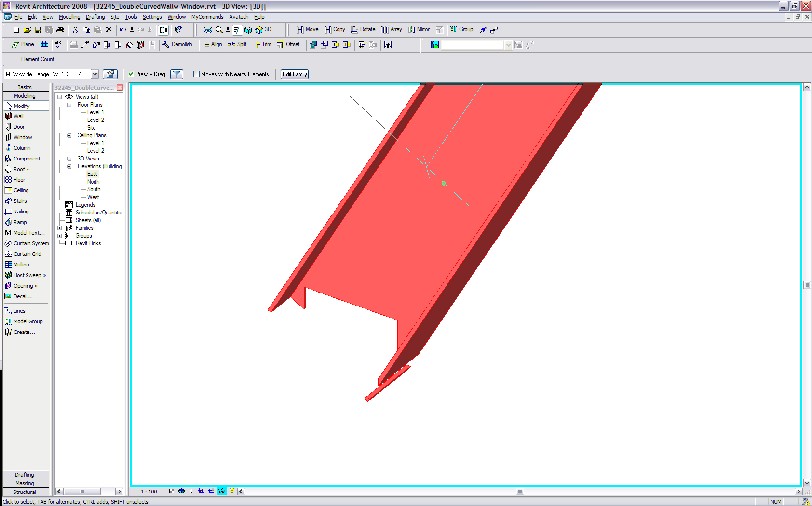Click the spelling check ABC icon
Image resolution: width=812 pixels, height=506 pixels.
click(59, 45)
